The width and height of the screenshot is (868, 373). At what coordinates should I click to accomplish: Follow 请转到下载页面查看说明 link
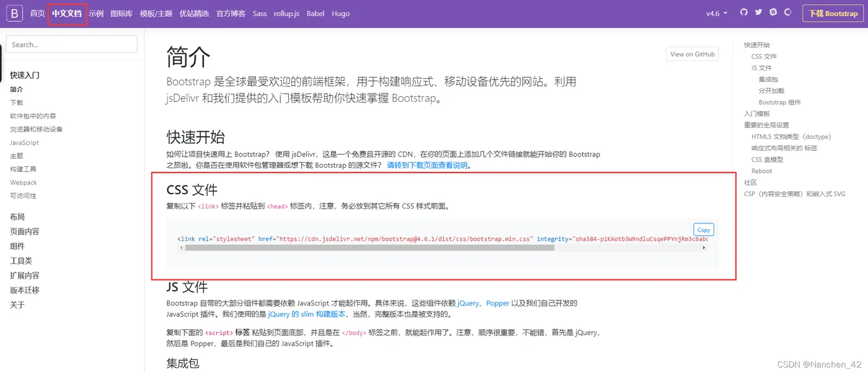pos(428,166)
